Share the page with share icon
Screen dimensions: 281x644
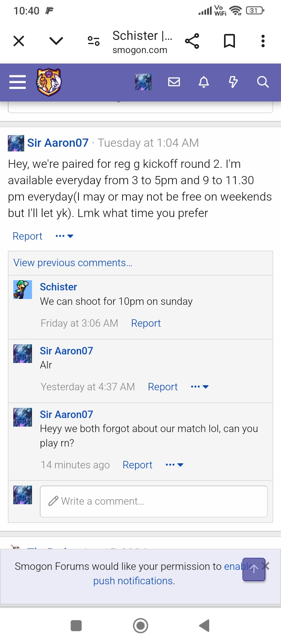[192, 41]
